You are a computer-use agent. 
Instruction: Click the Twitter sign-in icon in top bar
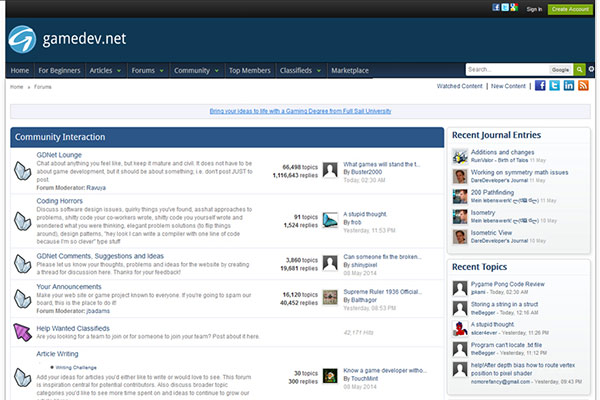[505, 7]
